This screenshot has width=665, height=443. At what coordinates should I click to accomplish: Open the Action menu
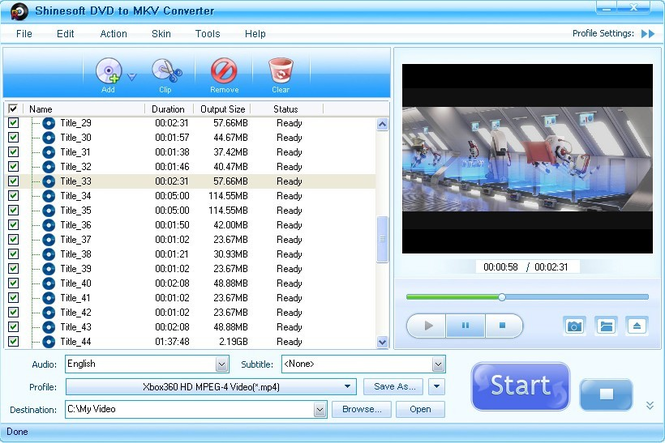(113, 34)
